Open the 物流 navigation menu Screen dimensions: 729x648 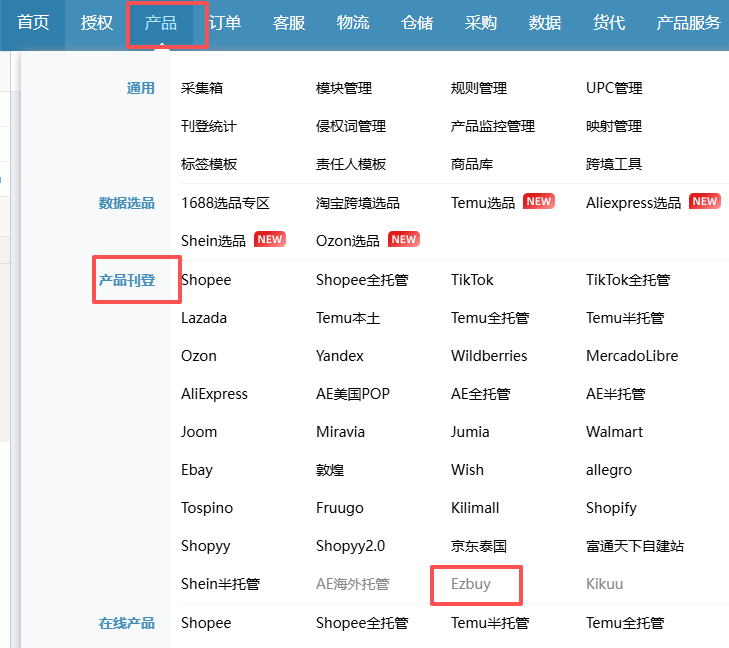click(x=353, y=23)
